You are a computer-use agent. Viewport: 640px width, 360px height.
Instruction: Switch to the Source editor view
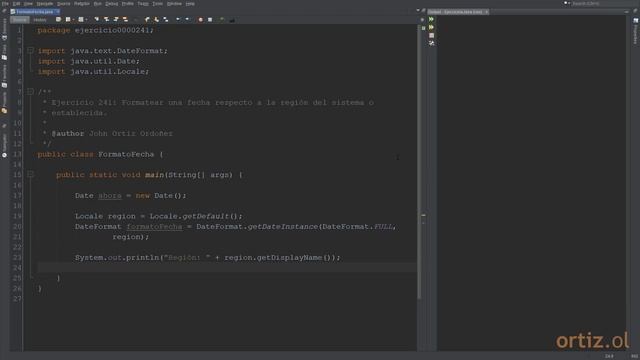(x=20, y=20)
